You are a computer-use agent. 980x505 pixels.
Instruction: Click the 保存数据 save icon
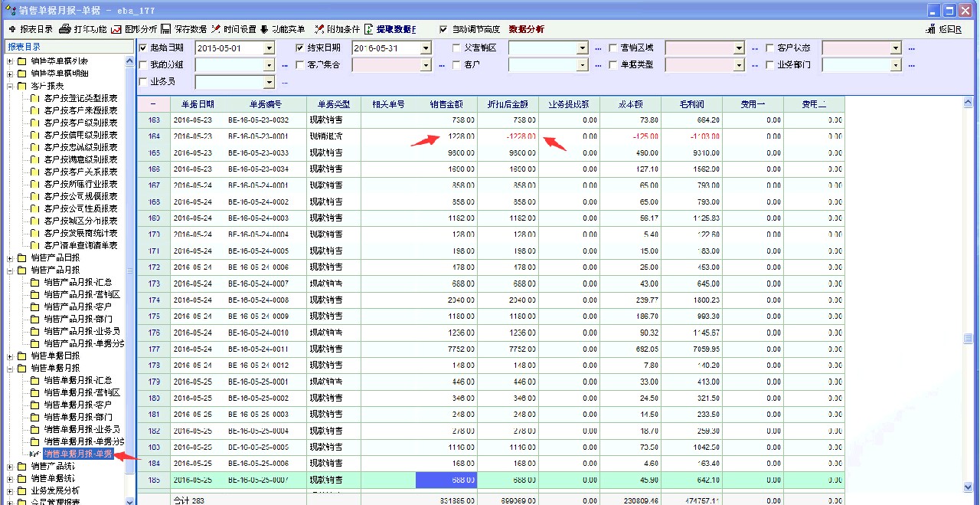[166, 29]
